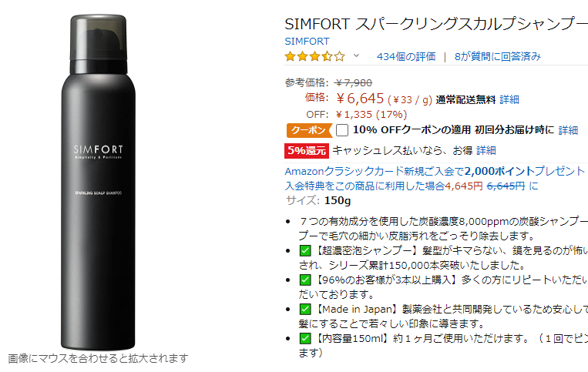The height and width of the screenshot is (372, 588).
Task: Click green check icon beside 96%のお客様
Action: (x=305, y=280)
